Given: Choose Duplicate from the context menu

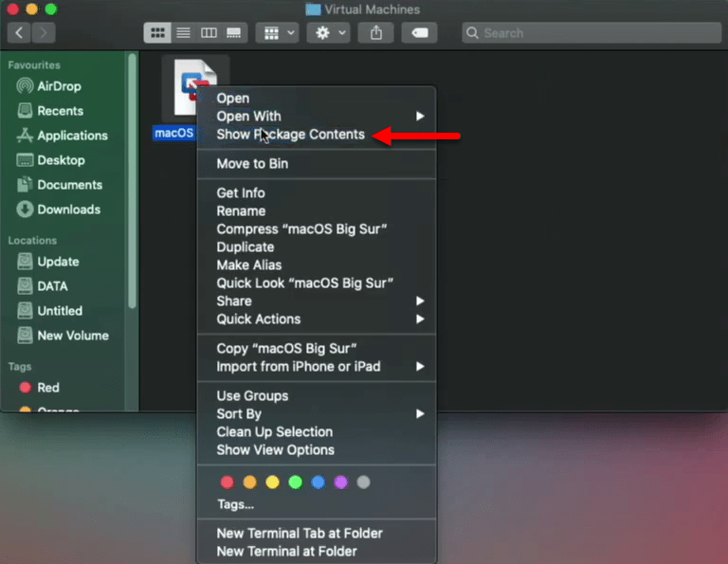Looking at the screenshot, I should click(x=317, y=247).
